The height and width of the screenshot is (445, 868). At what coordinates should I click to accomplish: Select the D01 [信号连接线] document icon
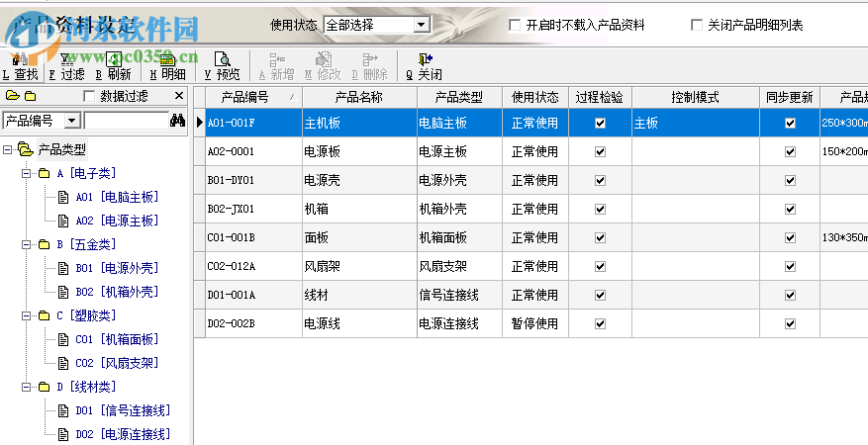(x=63, y=410)
